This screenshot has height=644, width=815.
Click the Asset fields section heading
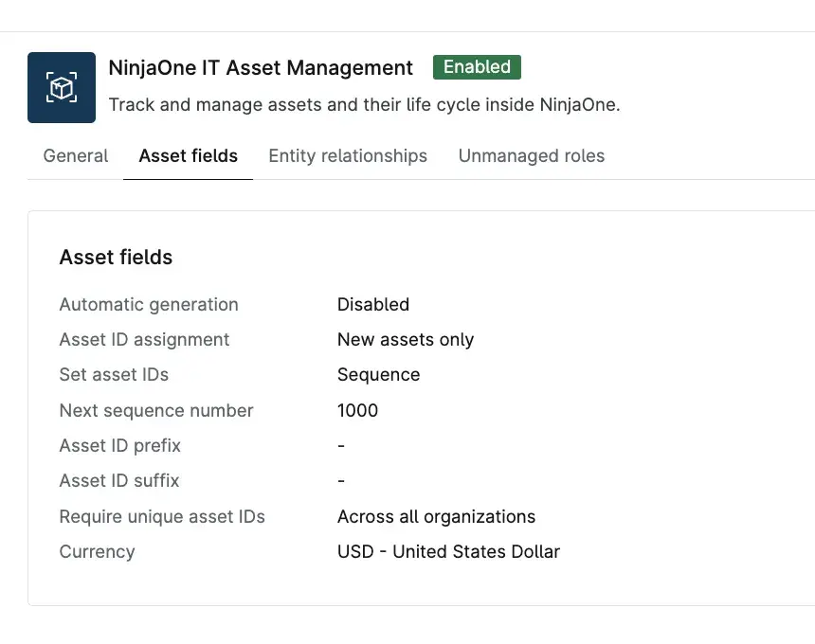116,257
